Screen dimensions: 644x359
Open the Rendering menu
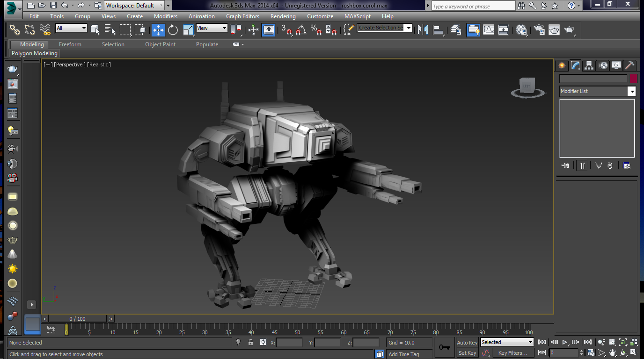[x=283, y=16]
